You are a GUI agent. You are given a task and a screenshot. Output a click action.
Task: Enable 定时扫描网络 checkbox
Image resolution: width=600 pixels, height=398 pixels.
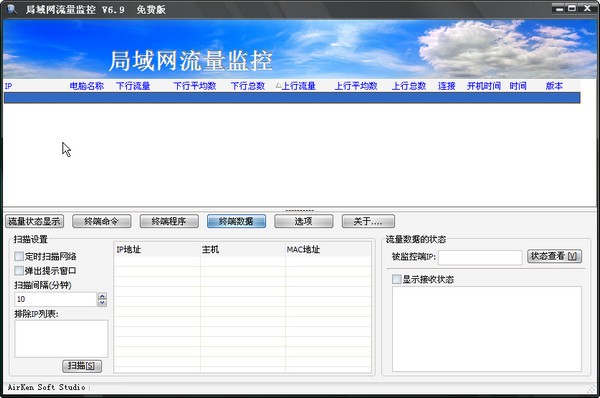(19, 256)
